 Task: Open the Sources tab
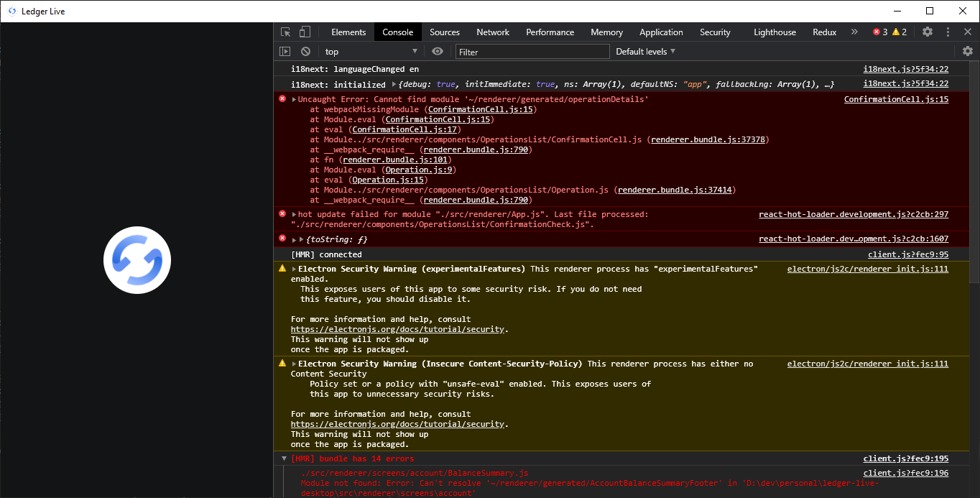(x=445, y=32)
